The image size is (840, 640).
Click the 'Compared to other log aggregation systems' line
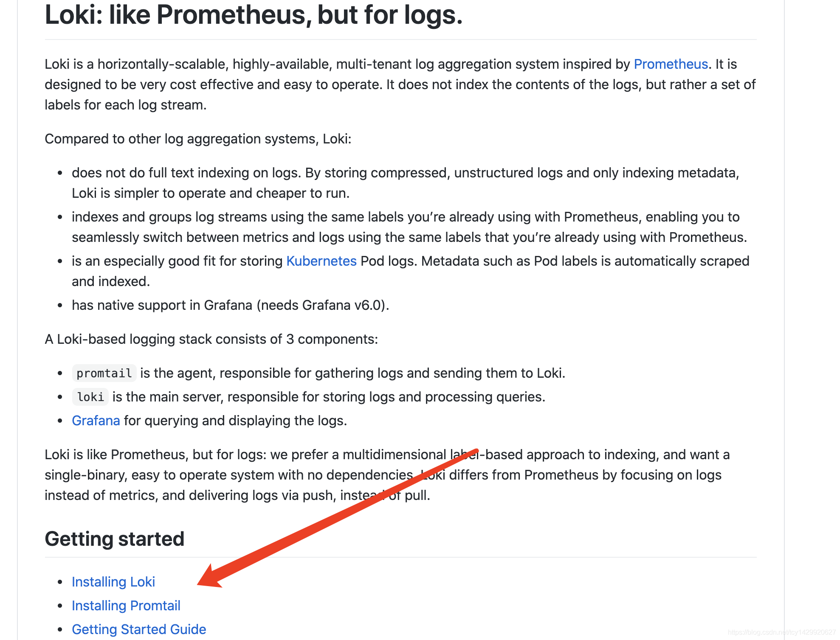point(198,139)
